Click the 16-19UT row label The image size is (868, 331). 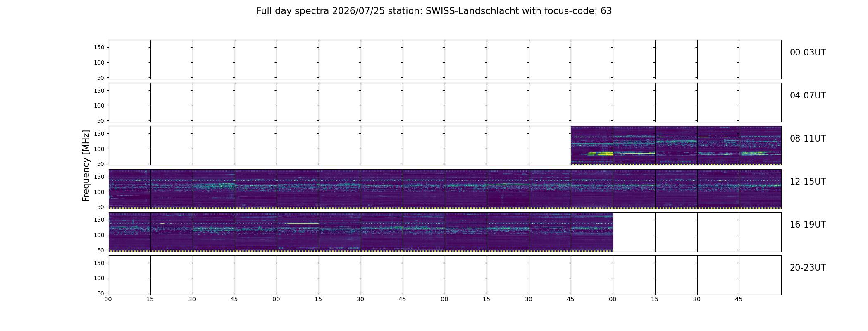tap(808, 225)
